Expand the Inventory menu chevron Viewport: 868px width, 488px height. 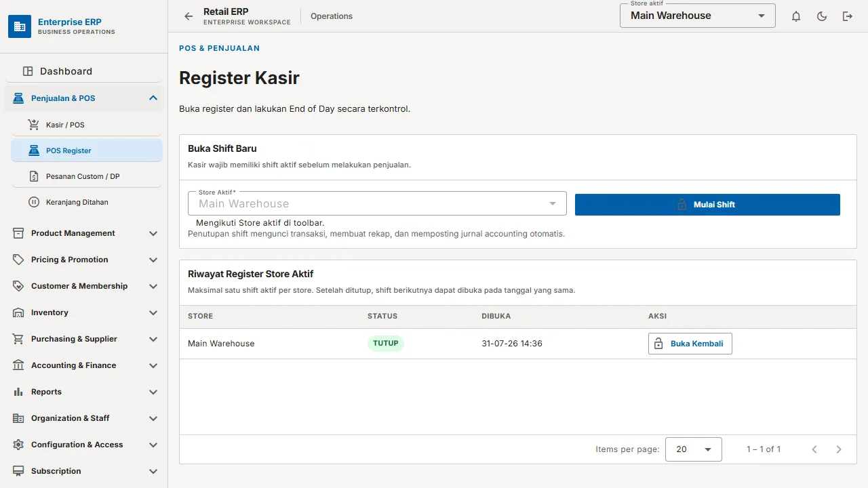coord(153,312)
